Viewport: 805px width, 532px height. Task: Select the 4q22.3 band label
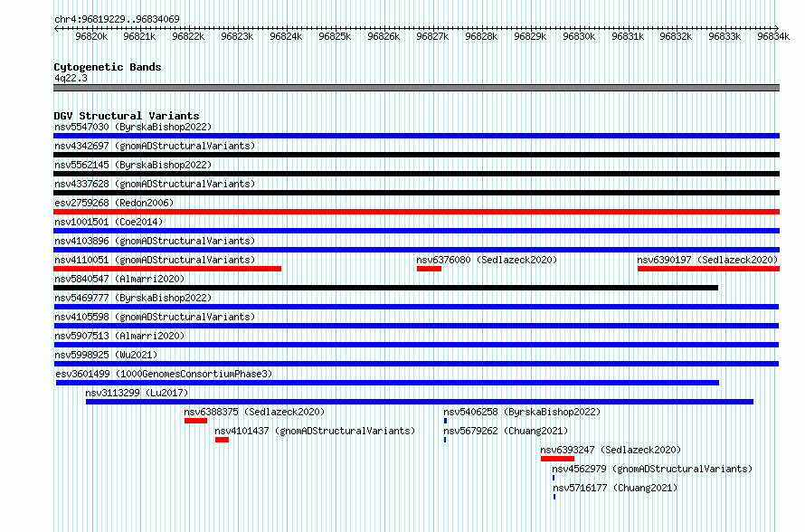tap(71, 78)
